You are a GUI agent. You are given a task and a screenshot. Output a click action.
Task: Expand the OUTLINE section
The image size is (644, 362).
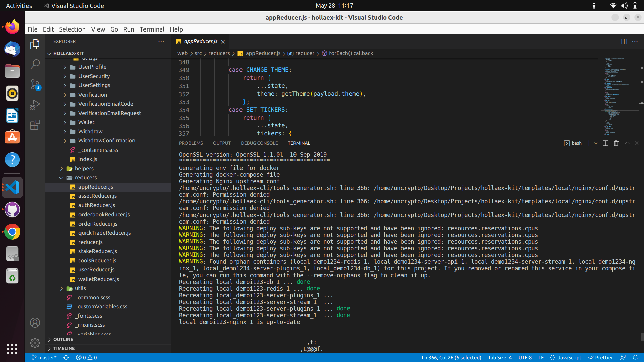(63, 339)
